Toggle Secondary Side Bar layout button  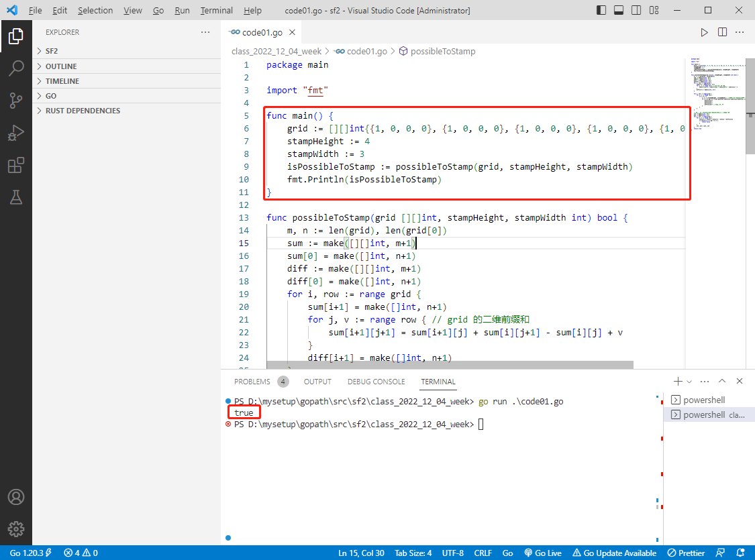coord(636,10)
